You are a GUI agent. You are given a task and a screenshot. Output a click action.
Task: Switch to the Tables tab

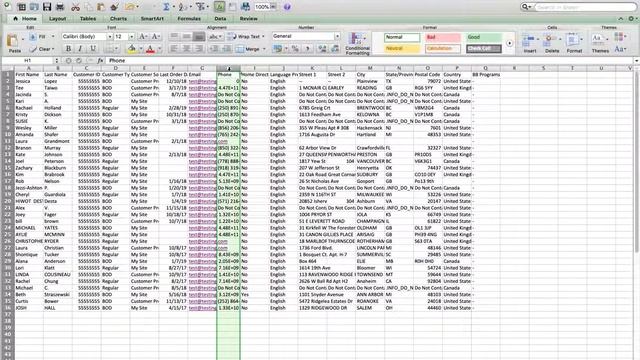(88, 19)
